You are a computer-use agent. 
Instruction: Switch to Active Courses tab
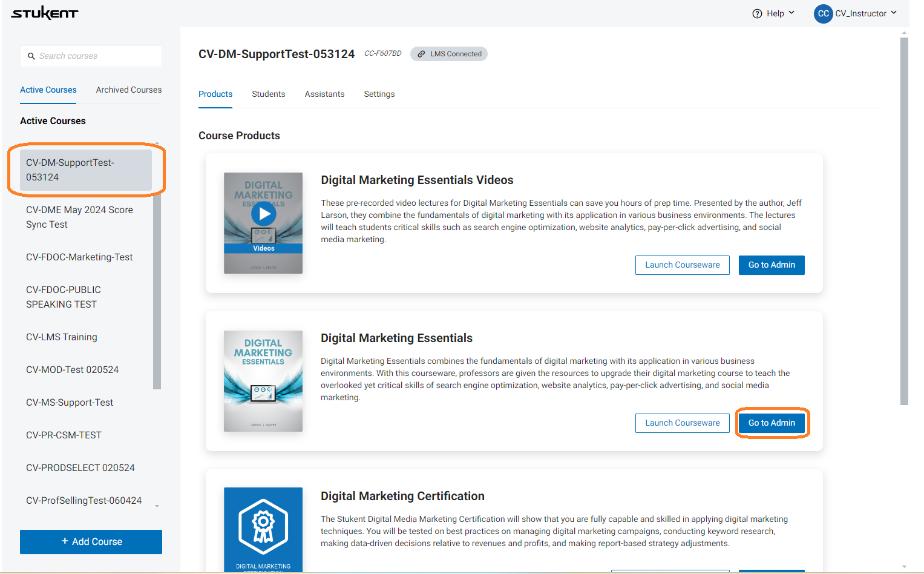tap(48, 90)
